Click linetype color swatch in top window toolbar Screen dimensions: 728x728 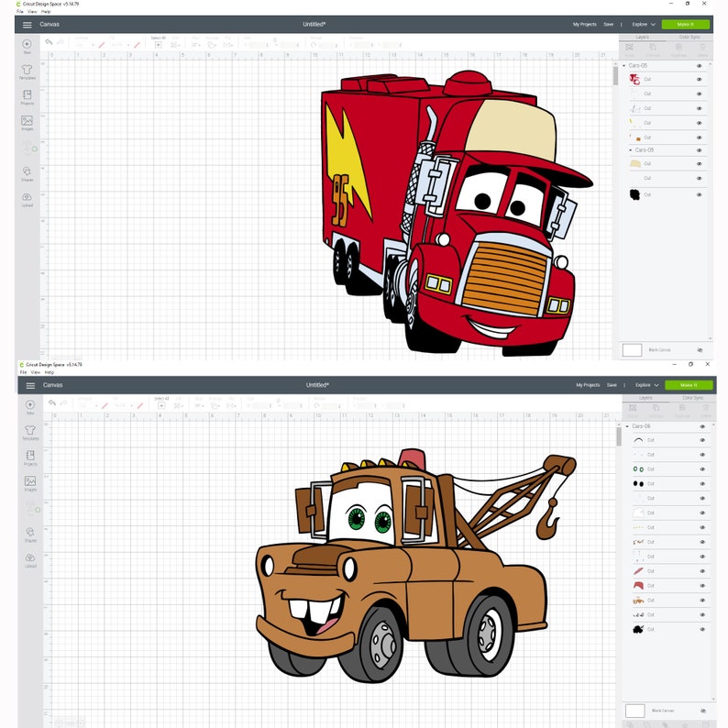[102, 45]
